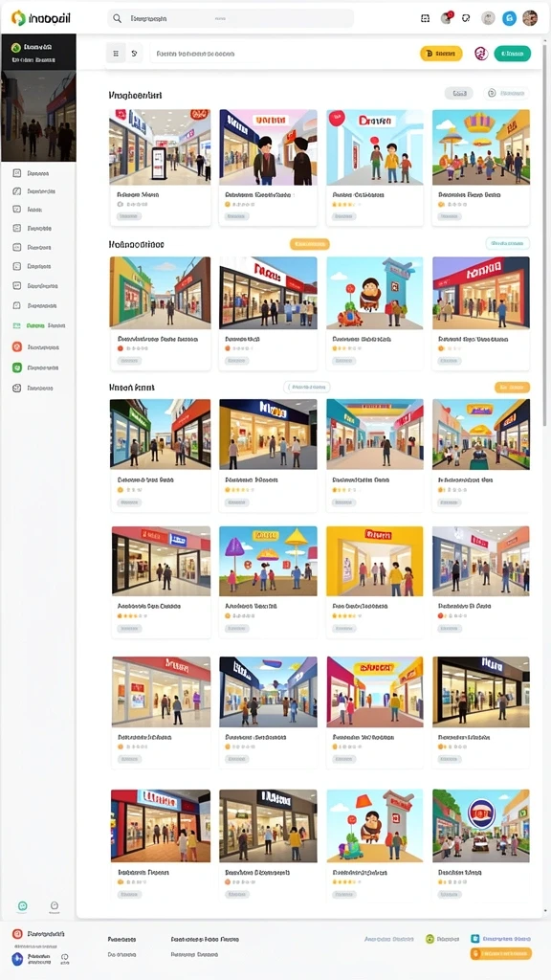This screenshot has height=980, width=551.
Task: Open notifications with the red badge icon
Action: 446,18
